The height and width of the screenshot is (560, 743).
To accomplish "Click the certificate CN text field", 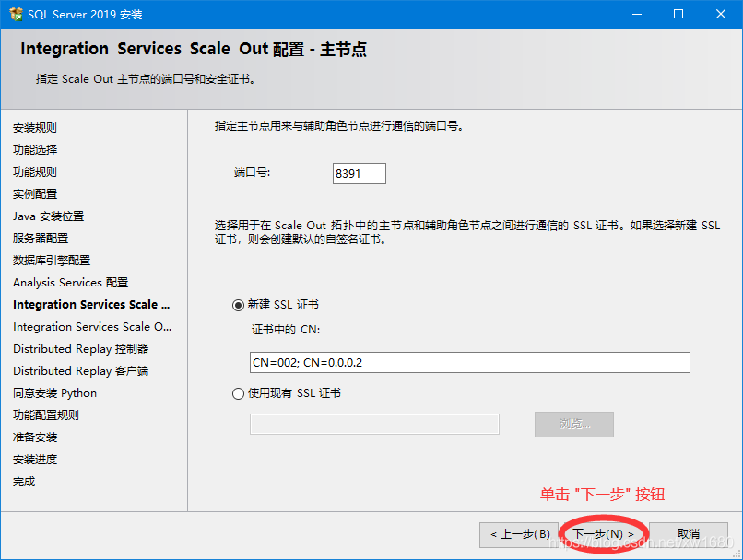I will pyautogui.click(x=469, y=363).
